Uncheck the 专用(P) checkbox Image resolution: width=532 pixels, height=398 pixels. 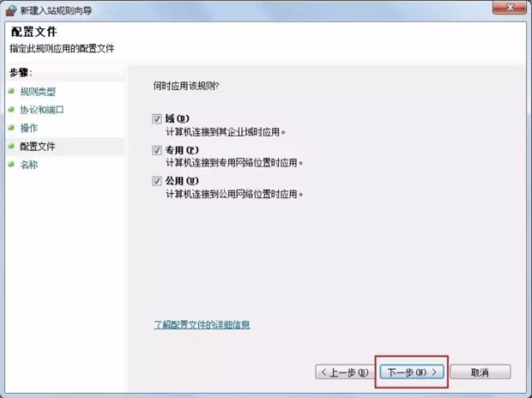(157, 150)
